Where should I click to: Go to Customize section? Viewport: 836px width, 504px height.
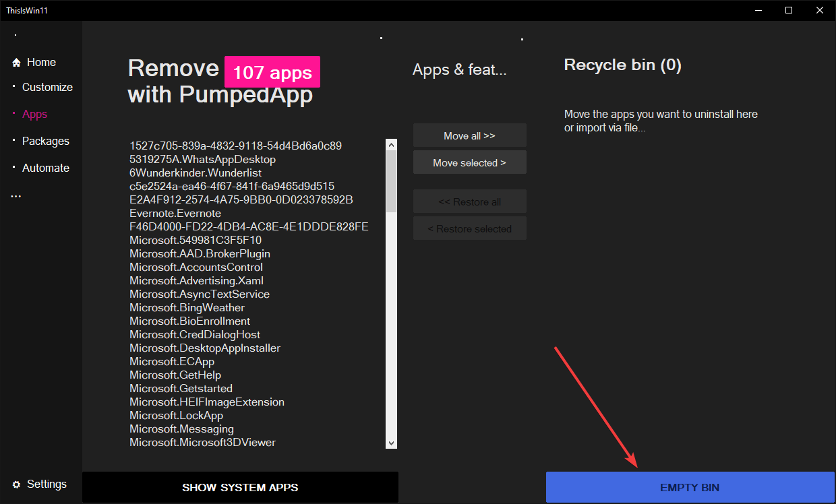(47, 87)
